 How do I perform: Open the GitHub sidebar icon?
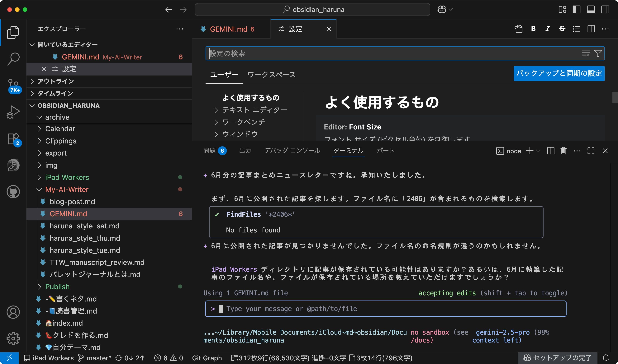click(13, 191)
